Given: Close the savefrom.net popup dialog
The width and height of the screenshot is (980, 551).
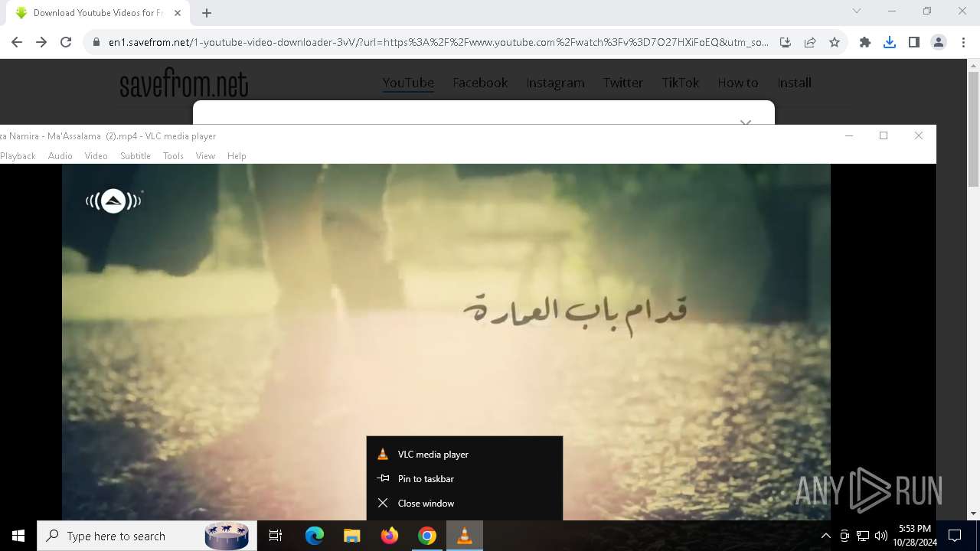Looking at the screenshot, I should (746, 121).
